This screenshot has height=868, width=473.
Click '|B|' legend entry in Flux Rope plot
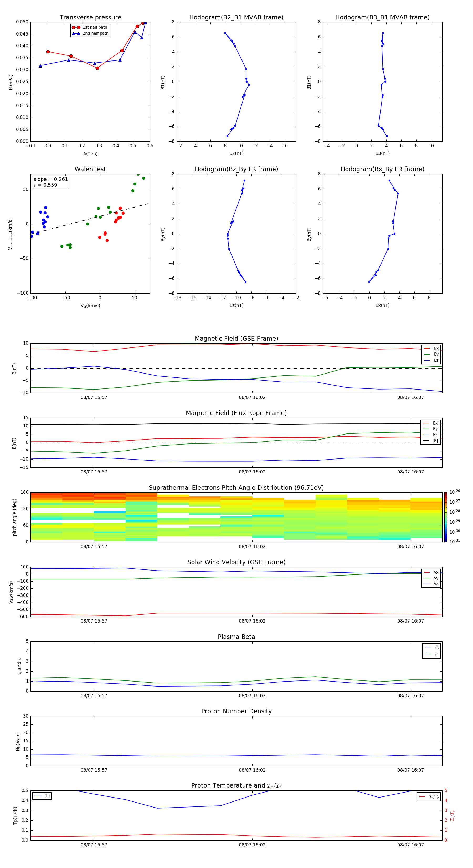pos(431,441)
